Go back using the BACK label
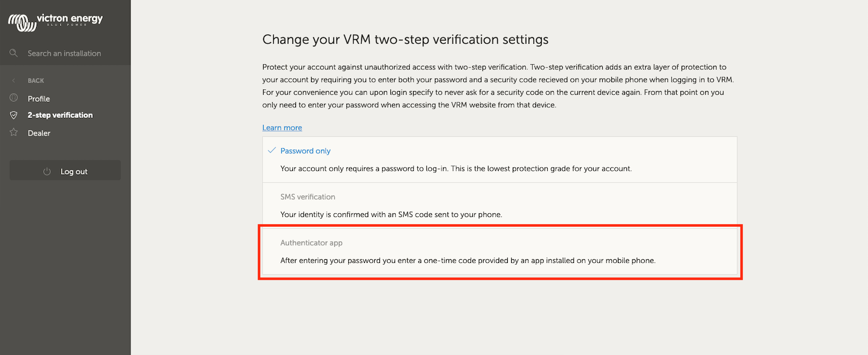The image size is (868, 355). [x=36, y=81]
